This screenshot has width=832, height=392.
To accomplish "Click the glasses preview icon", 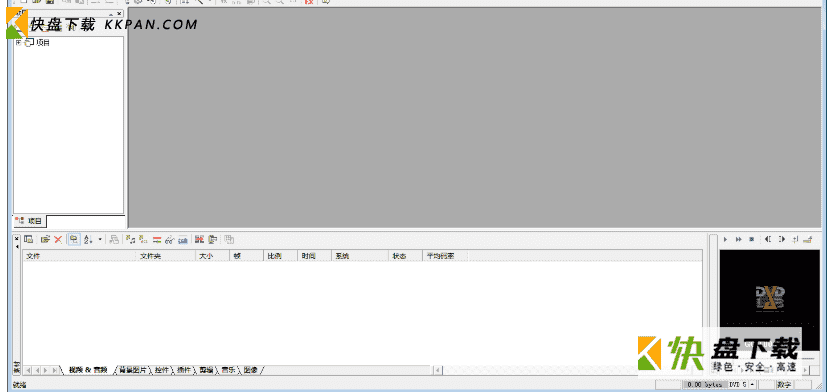I will (170, 240).
